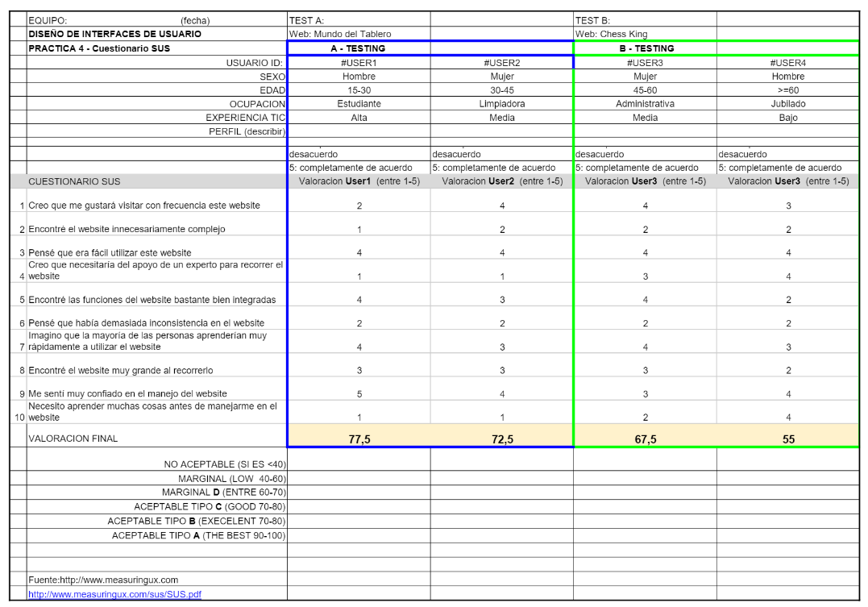
Task: Click the 'VALORACION FINAL' row label
Action: coord(73,438)
